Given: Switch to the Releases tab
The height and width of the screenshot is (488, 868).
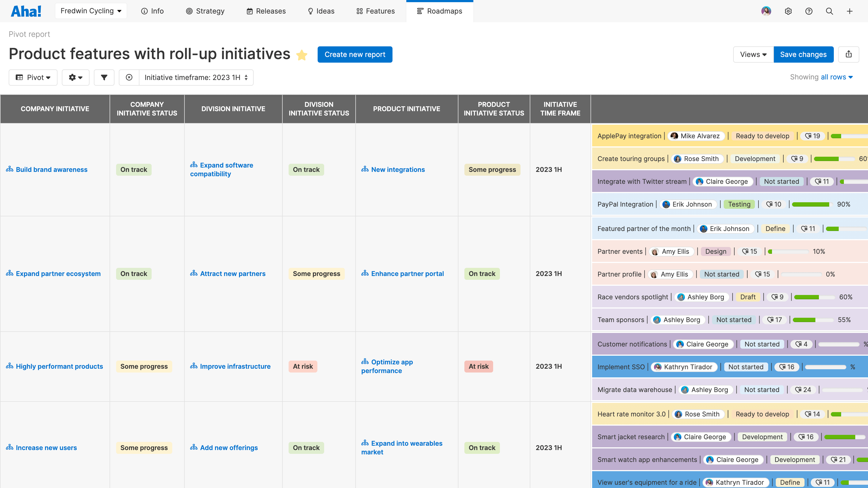Looking at the screenshot, I should coord(266,11).
